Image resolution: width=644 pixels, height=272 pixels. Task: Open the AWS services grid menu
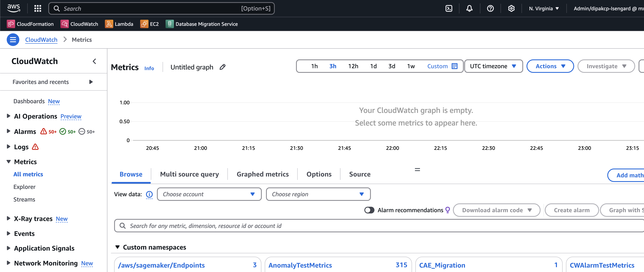(x=38, y=9)
